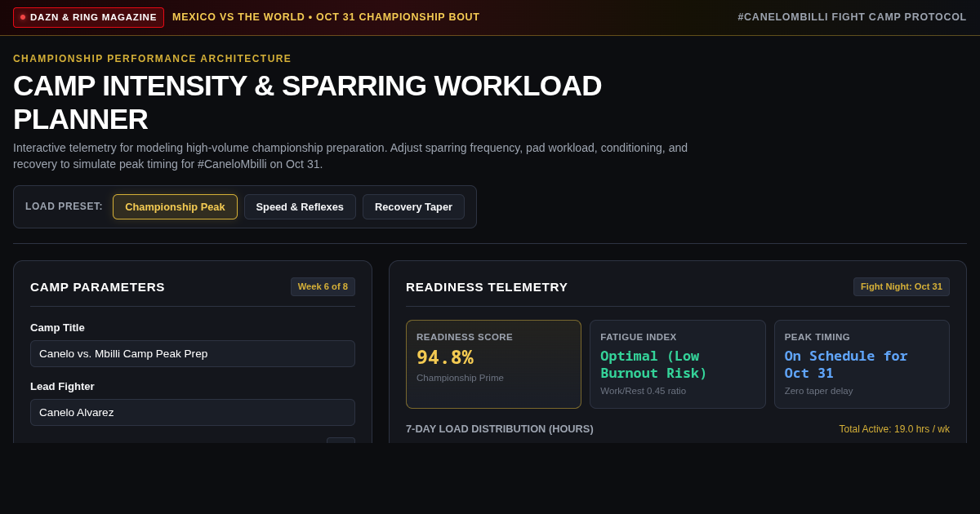The image size is (980, 514).
Task: Select the Championship Peak load preset
Action: point(175,206)
